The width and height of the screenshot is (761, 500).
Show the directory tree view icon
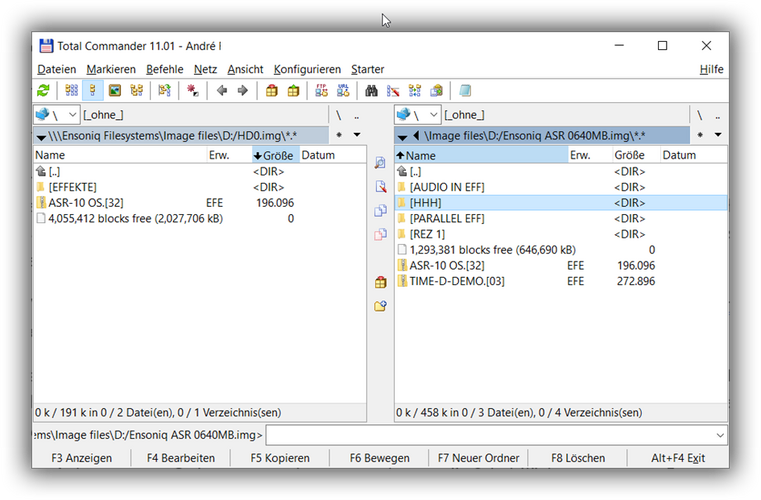136,90
